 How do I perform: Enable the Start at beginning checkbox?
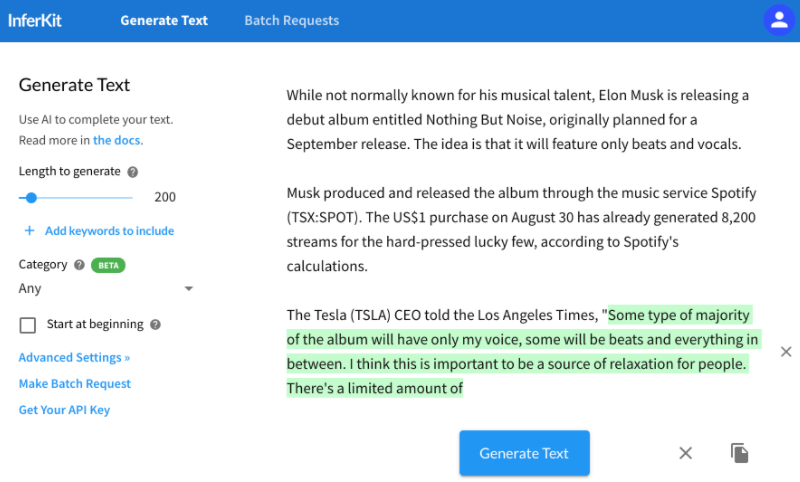tap(28, 325)
